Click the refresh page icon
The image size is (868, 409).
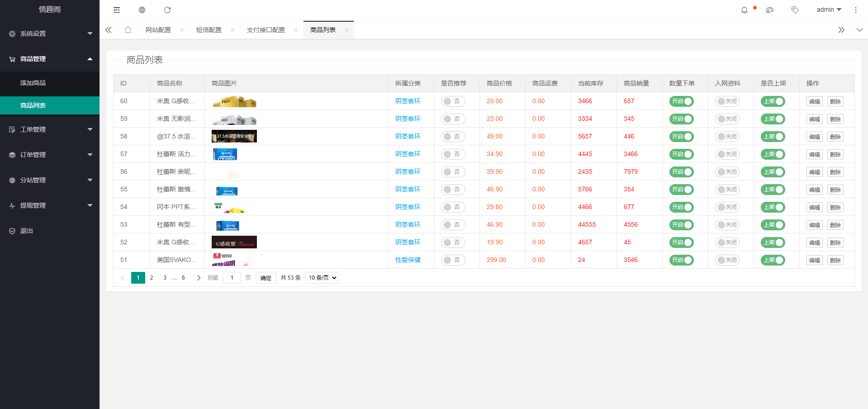click(167, 10)
